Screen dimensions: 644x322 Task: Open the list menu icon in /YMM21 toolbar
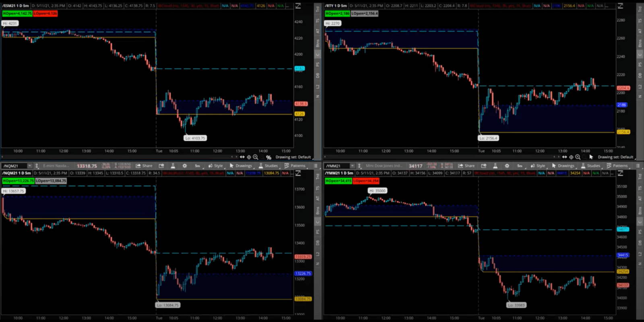click(638, 166)
